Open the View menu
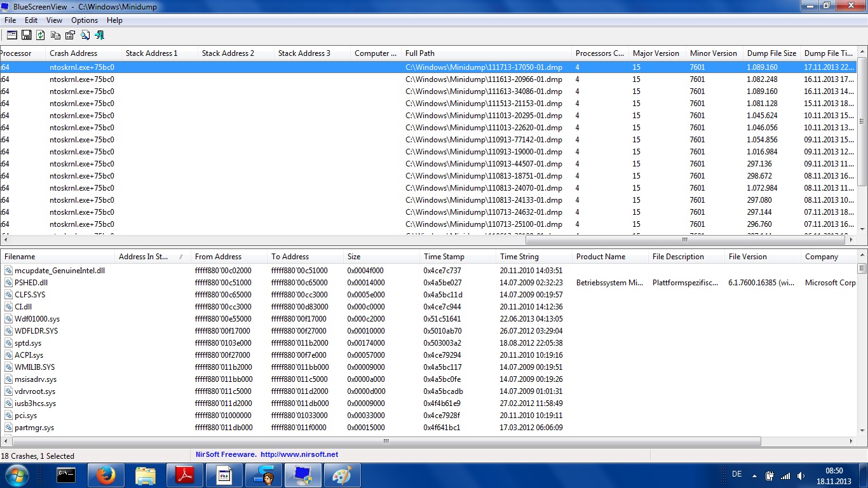The height and width of the screenshot is (488, 868). click(x=54, y=20)
